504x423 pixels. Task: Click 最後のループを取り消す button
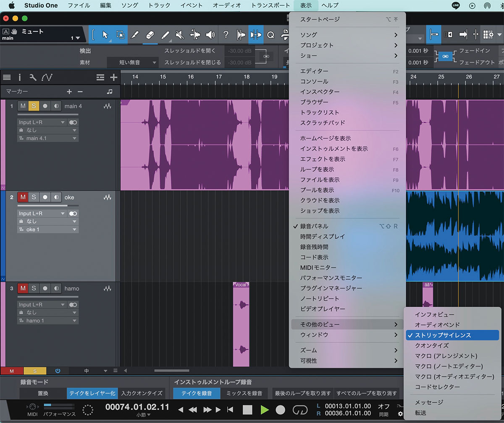pyautogui.click(x=303, y=393)
